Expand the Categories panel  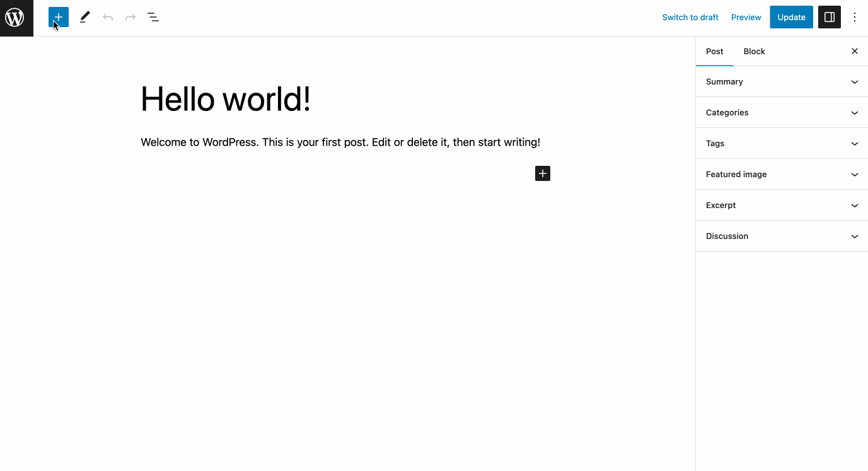coord(782,112)
